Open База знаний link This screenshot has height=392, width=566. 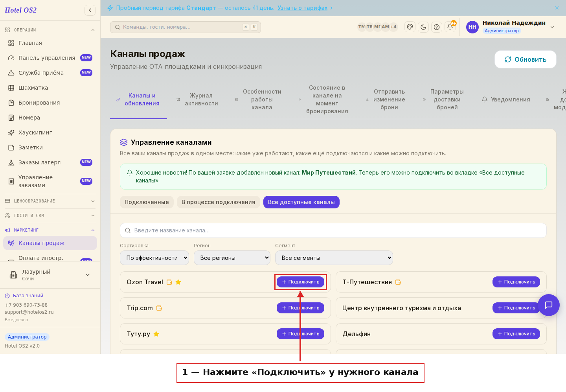pyautogui.click(x=28, y=296)
